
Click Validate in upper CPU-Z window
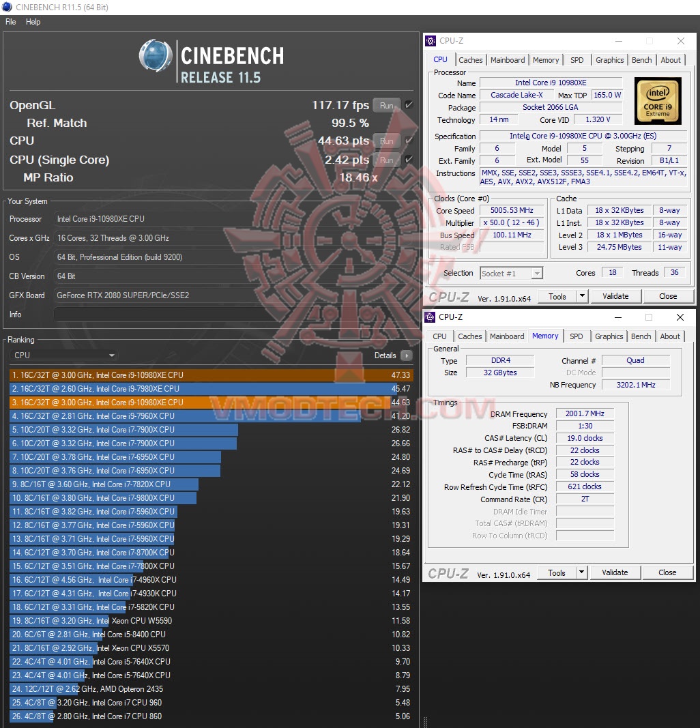[x=615, y=296]
